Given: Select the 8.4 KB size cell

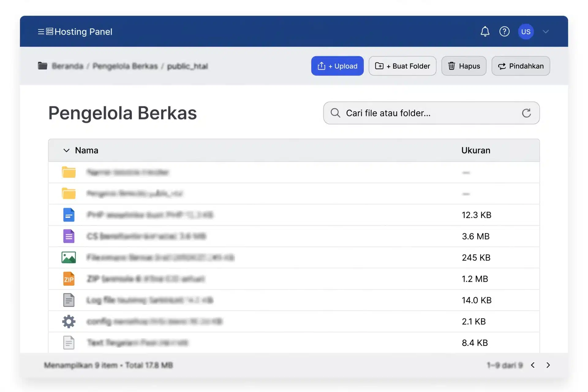Looking at the screenshot, I should [475, 343].
